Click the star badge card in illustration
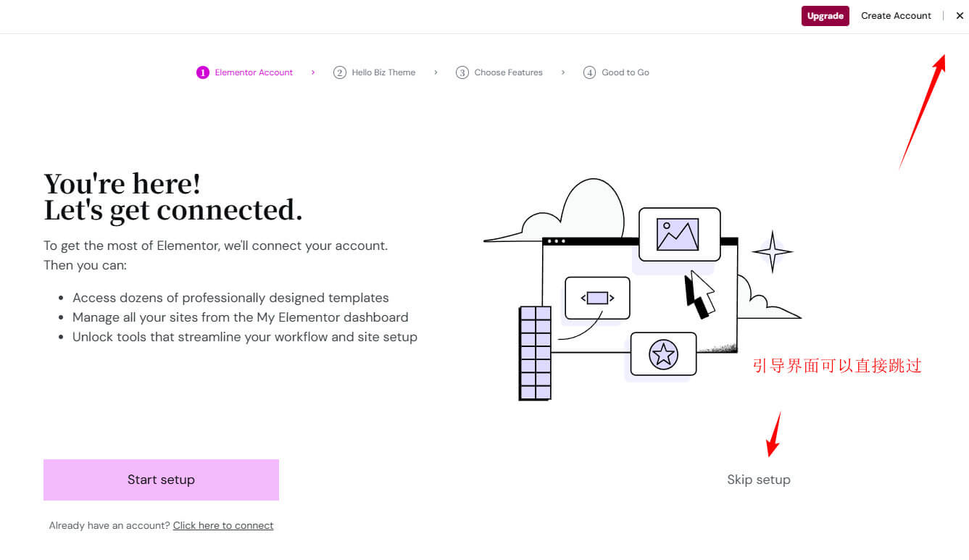 click(663, 354)
